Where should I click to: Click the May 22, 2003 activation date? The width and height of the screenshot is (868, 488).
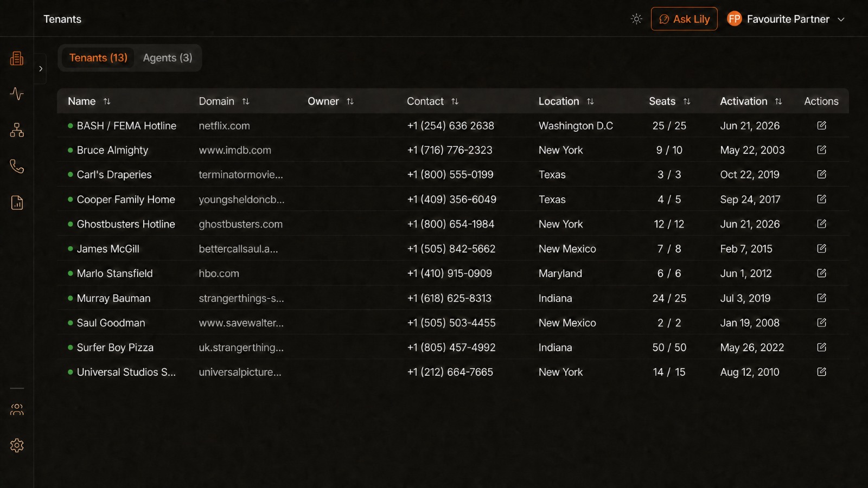coord(752,150)
